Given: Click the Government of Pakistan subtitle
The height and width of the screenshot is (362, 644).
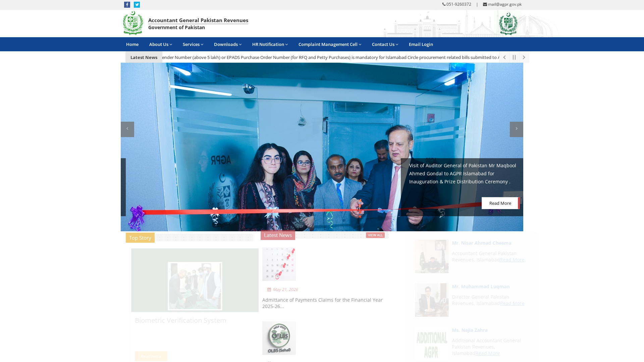Looking at the screenshot, I should (x=176, y=27).
